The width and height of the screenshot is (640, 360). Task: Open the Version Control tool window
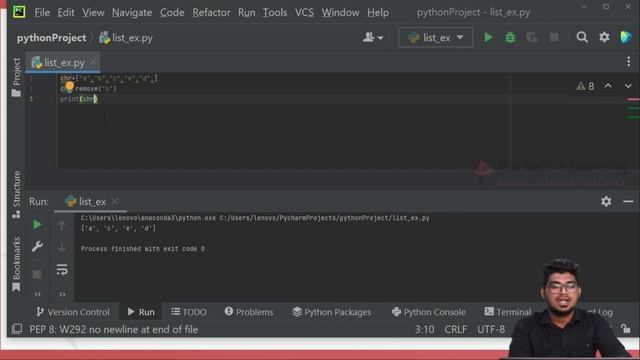point(73,312)
